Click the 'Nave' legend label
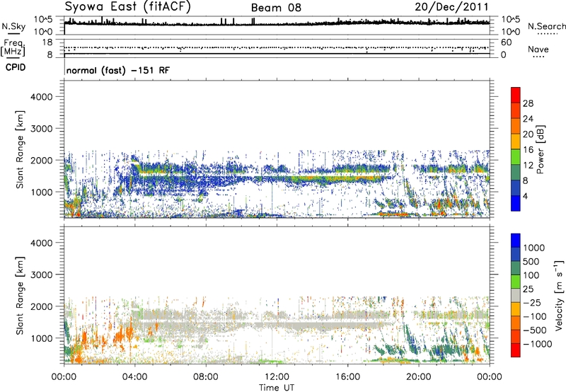The image size is (566, 392). pyautogui.click(x=538, y=50)
